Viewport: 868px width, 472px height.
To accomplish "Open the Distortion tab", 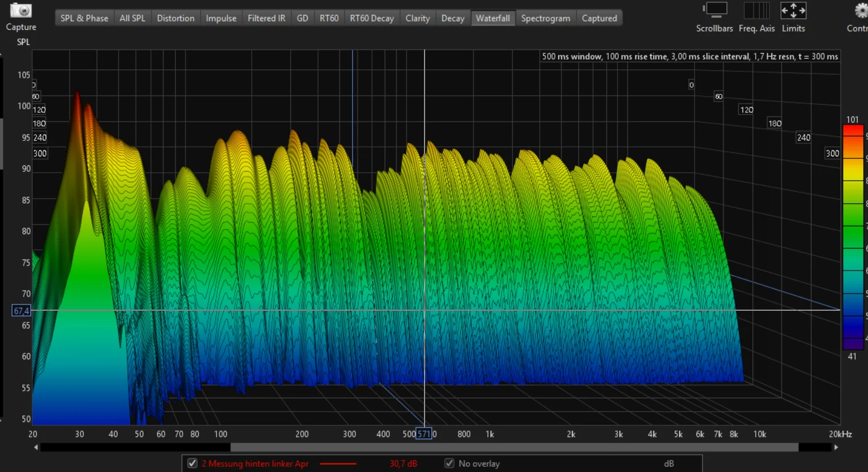I will point(176,18).
